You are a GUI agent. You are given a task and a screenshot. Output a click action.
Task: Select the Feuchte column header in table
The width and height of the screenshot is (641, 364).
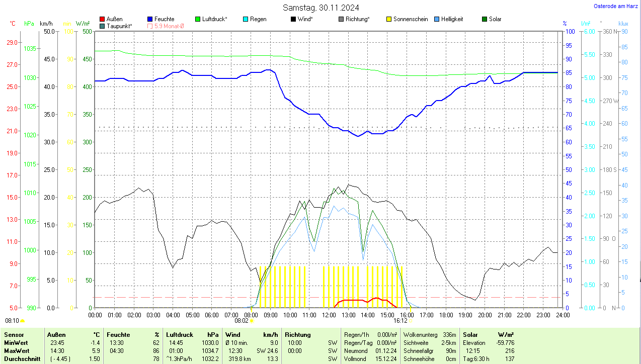118,334
